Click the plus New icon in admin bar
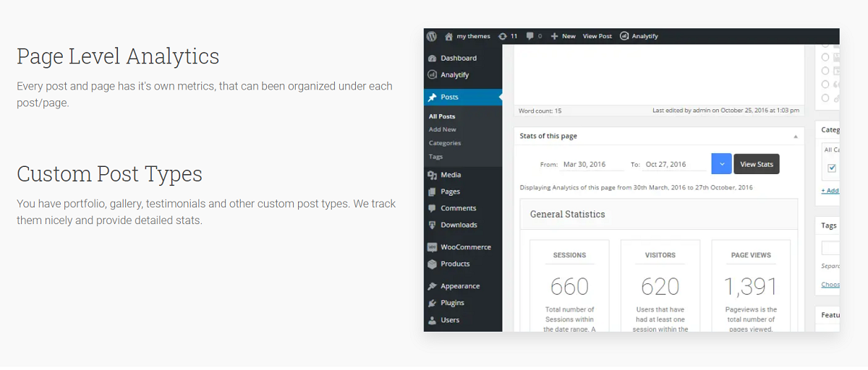The image size is (868, 370). pyautogui.click(x=555, y=36)
